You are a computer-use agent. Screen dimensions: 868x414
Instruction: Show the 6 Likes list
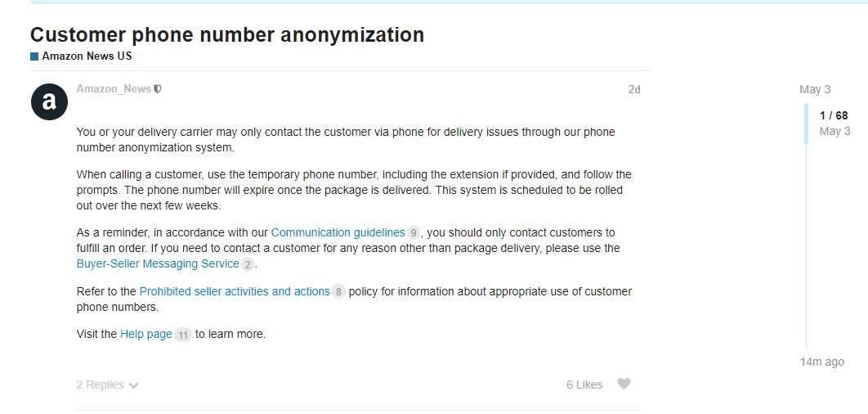tap(584, 385)
